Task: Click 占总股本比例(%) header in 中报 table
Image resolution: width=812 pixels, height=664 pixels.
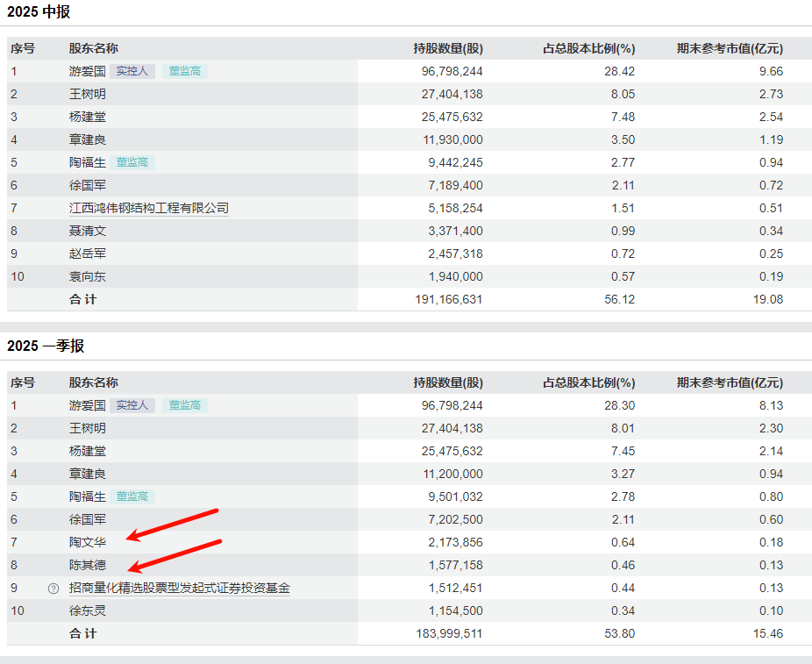Action: [589, 48]
